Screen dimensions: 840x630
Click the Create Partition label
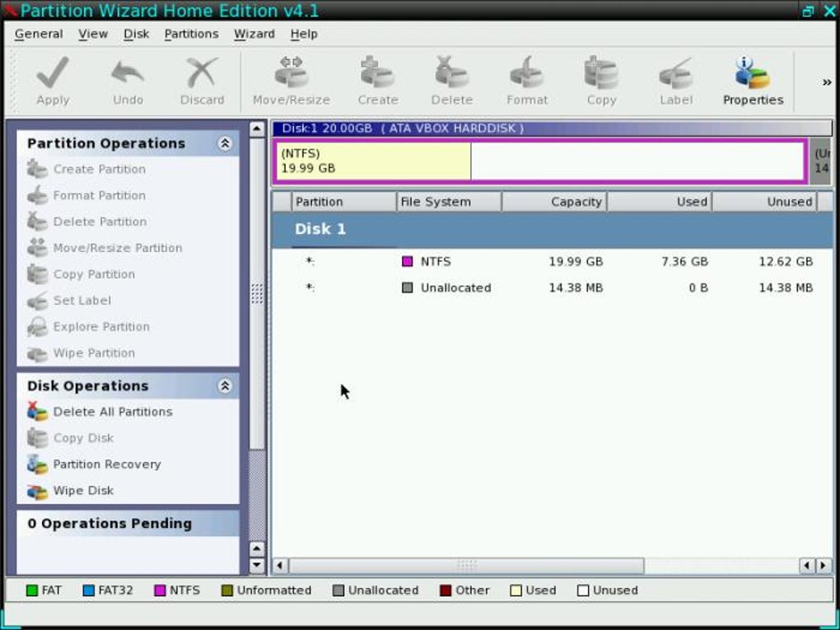pyautogui.click(x=99, y=169)
